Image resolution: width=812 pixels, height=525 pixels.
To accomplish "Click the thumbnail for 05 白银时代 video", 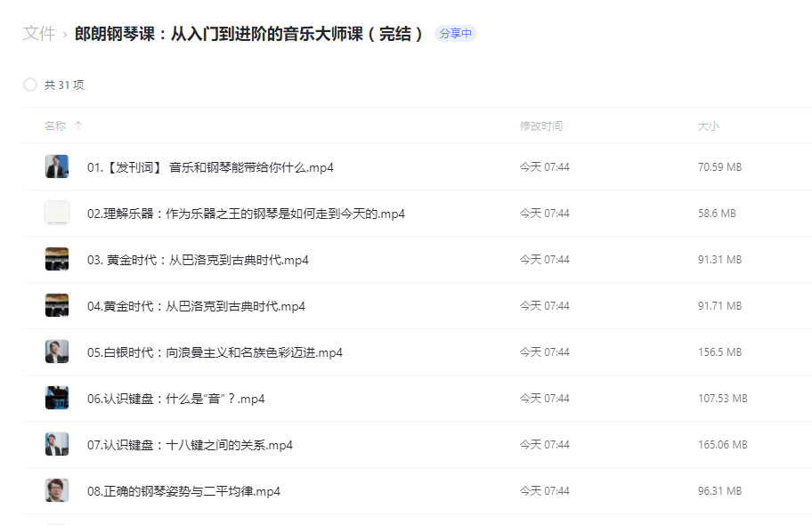I will [56, 351].
